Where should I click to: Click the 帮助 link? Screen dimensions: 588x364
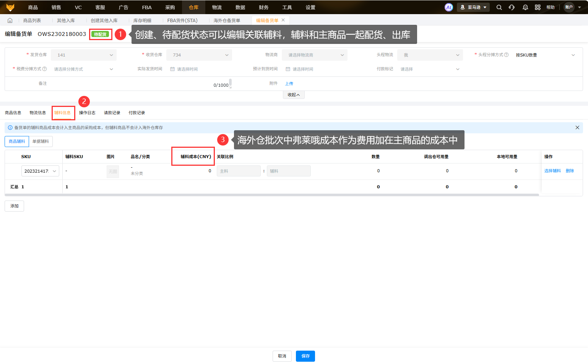(551, 7)
